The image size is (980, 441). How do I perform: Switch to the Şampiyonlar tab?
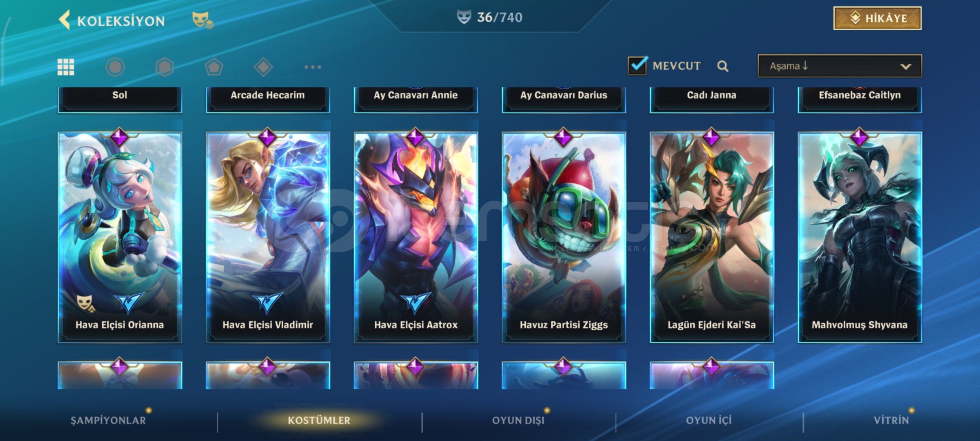pyautogui.click(x=108, y=420)
